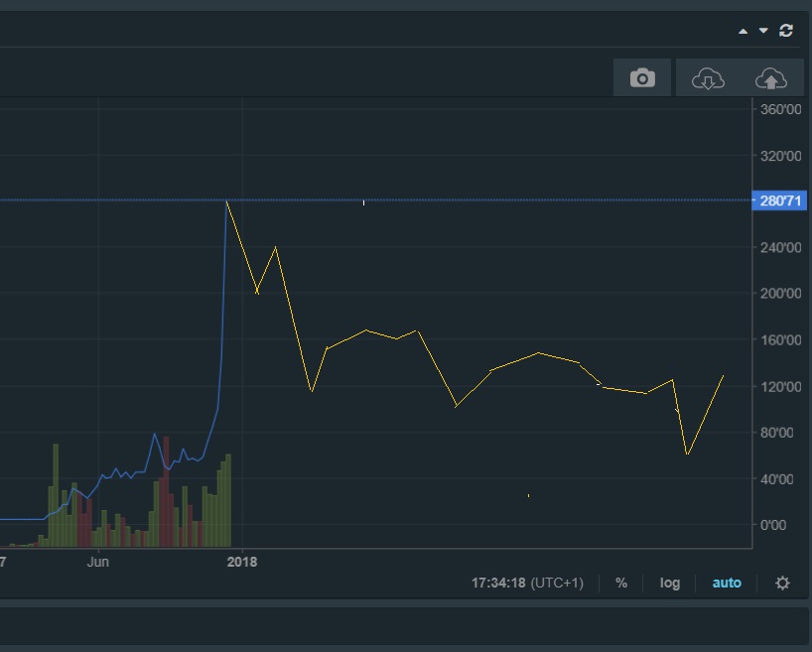Click the 200'00 price axis label

click(779, 294)
